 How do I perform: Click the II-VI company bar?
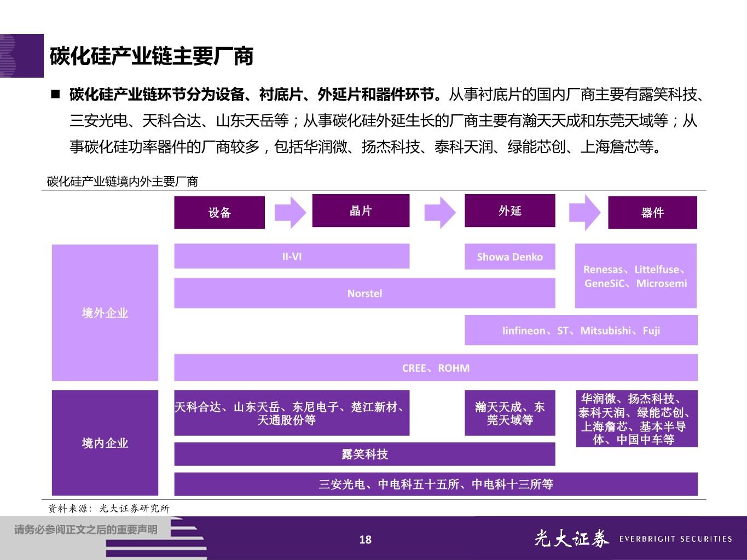[x=291, y=255]
